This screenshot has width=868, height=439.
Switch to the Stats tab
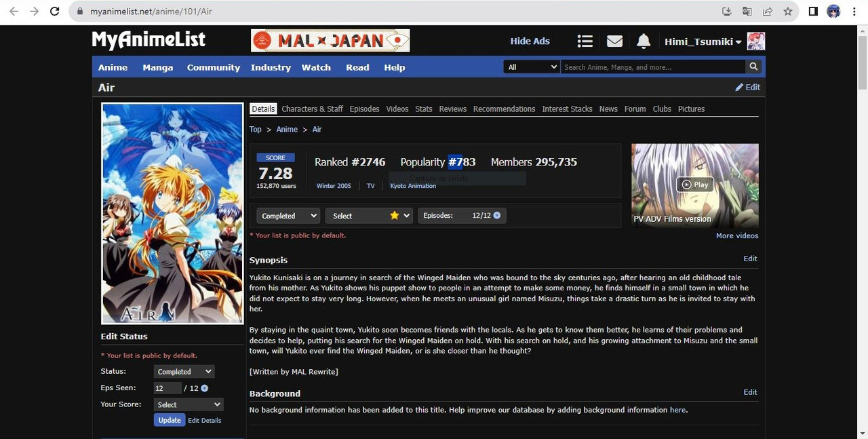pos(424,109)
